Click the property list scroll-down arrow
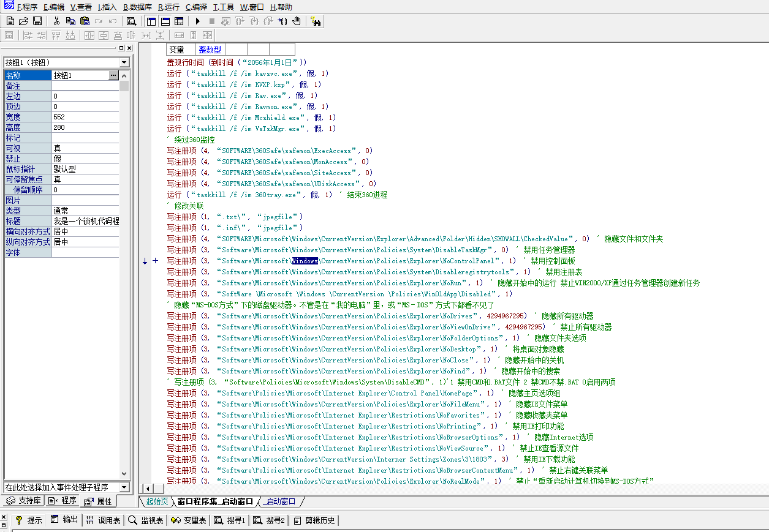The height and width of the screenshot is (532, 769). [124, 474]
